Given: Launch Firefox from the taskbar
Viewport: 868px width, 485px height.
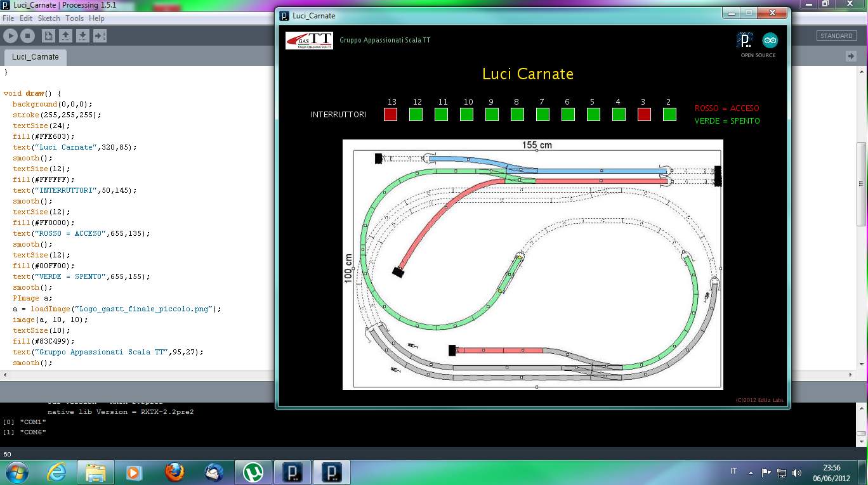Looking at the screenshot, I should (174, 472).
